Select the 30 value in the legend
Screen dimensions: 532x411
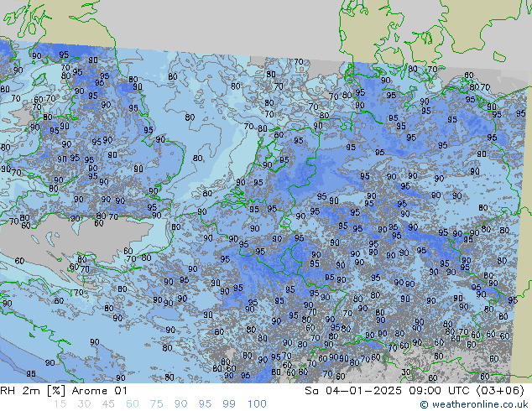(84, 404)
